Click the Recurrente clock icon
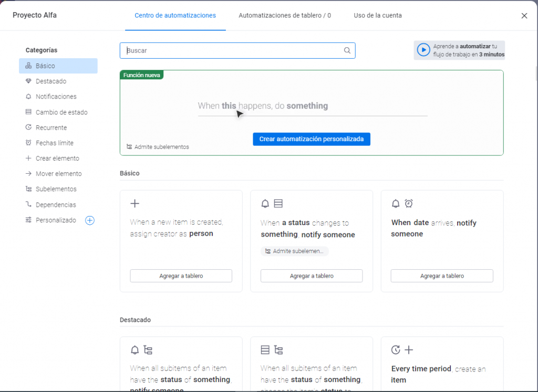Screen dimensions: 538x392 coord(28,128)
